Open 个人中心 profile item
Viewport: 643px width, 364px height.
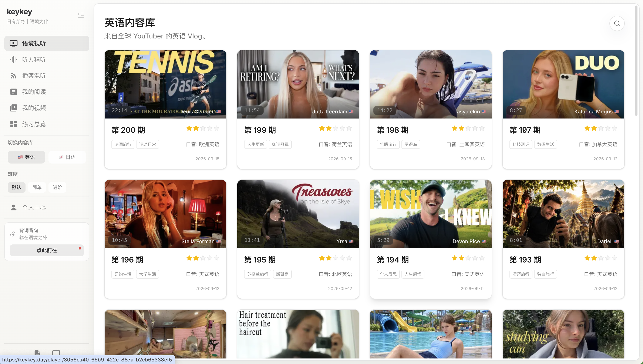[47, 207]
